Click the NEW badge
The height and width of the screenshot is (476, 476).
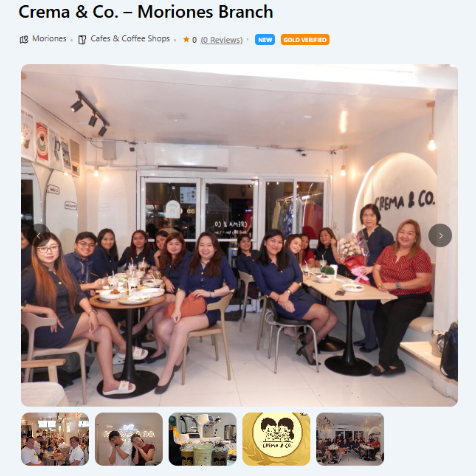click(x=265, y=40)
